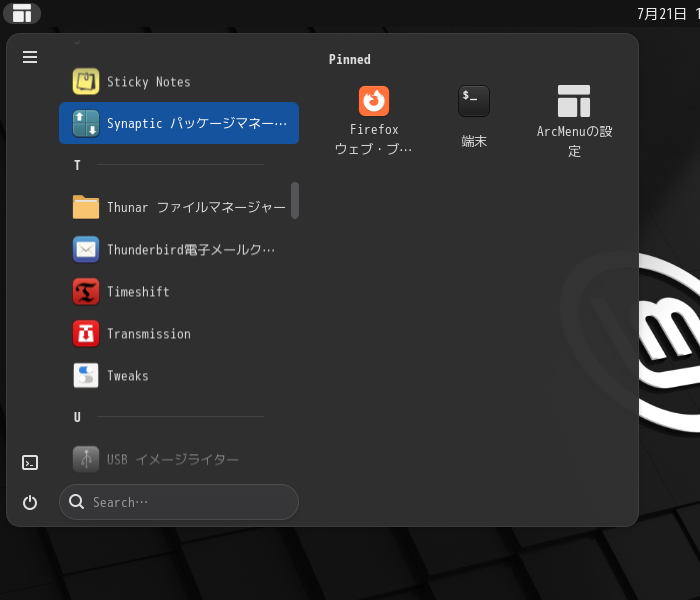Screen dimensions: 700x600
Task: Focus the Search… input field
Action: tap(179, 502)
